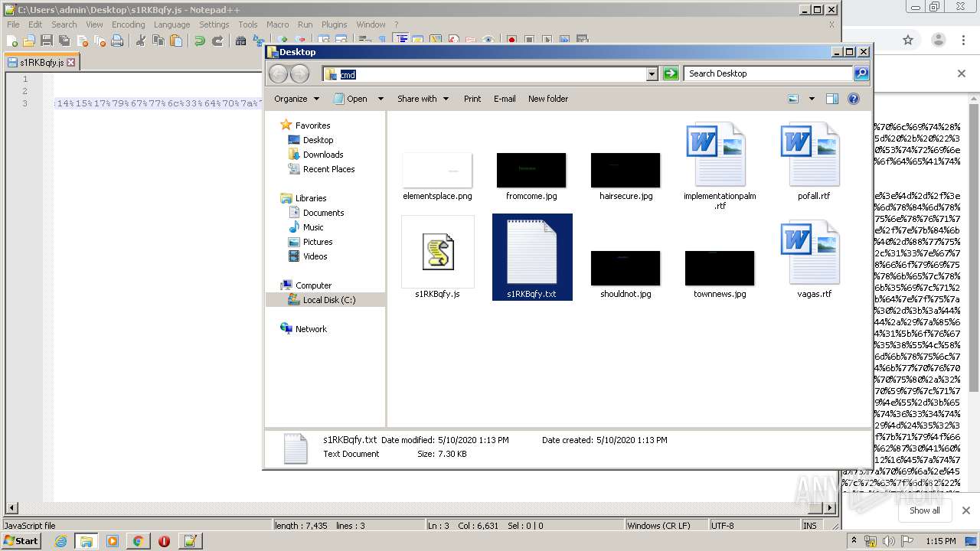The width and height of the screenshot is (980, 551).
Task: Open the Encoding menu in Notepad++
Action: (x=128, y=24)
